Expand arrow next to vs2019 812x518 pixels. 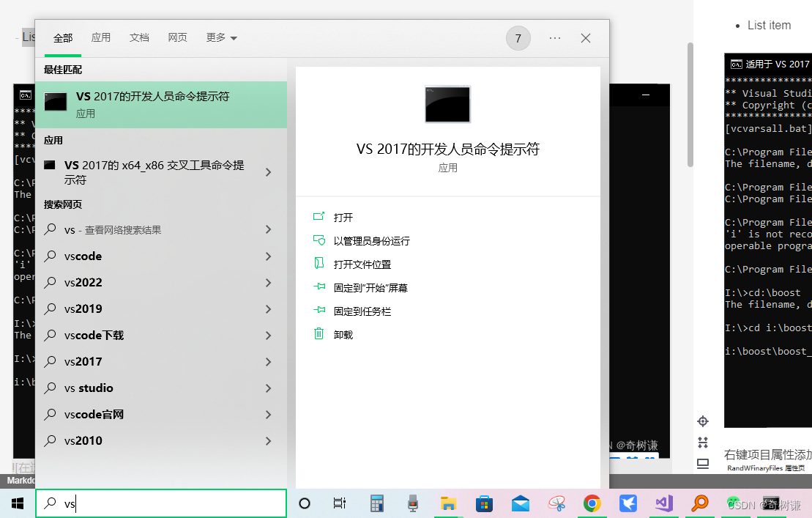(x=268, y=309)
